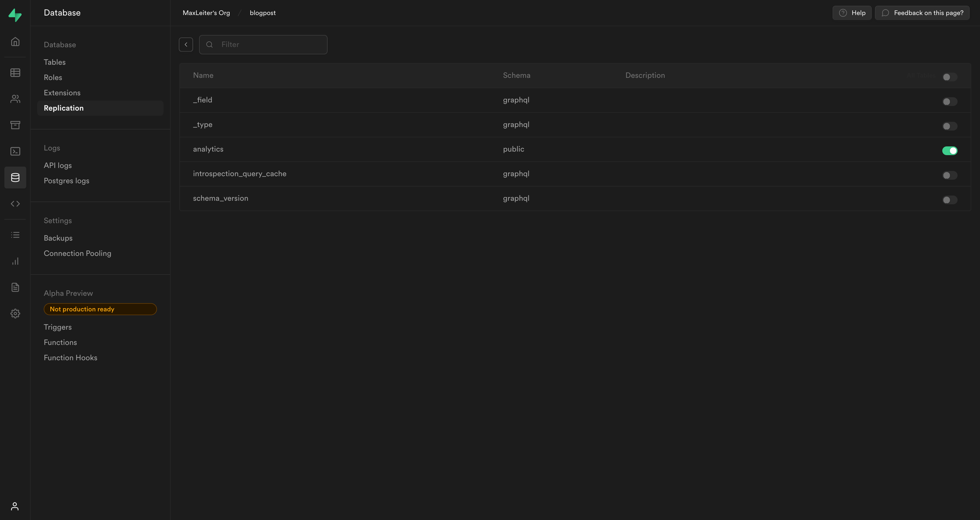Expand the Alpha Preview section
980x520 pixels.
tap(68, 293)
